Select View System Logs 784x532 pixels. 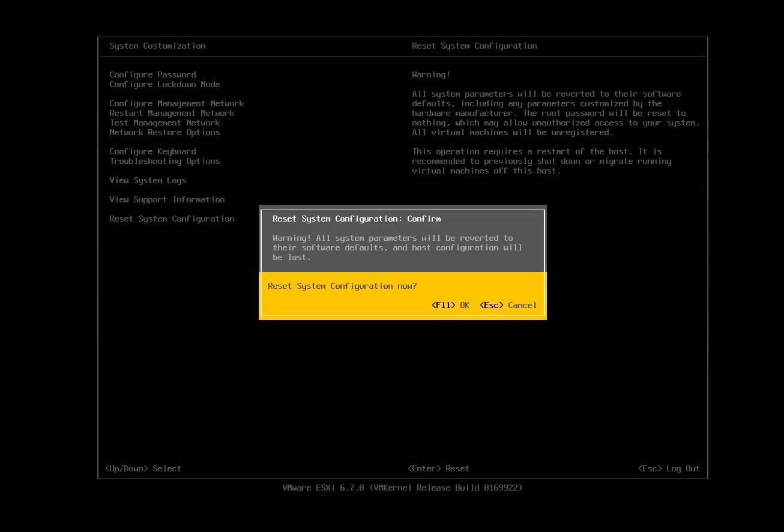[148, 180]
